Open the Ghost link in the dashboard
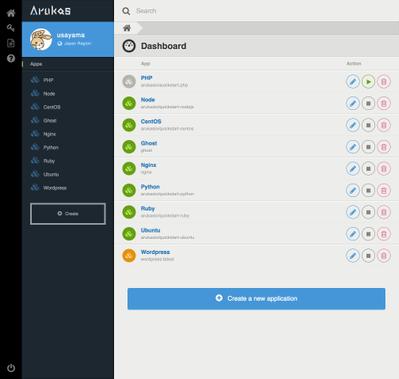Image resolution: width=399 pixels, height=379 pixels. pos(149,143)
